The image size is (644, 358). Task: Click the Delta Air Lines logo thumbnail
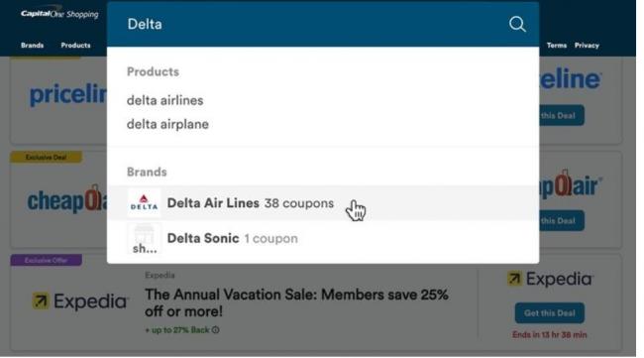tap(144, 203)
